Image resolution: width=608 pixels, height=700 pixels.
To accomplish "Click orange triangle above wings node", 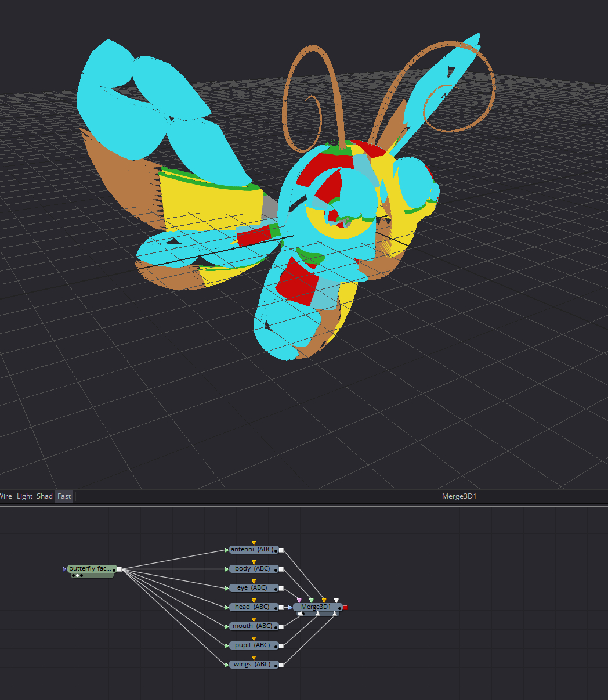I will [x=254, y=658].
